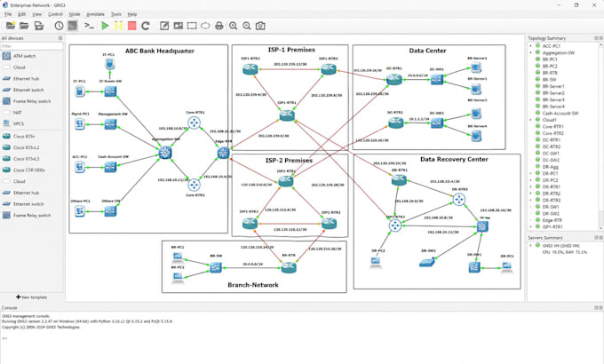This screenshot has height=364, width=604.
Task: Select Core-RTR2 in Topology Summary
Action: pos(552,133)
